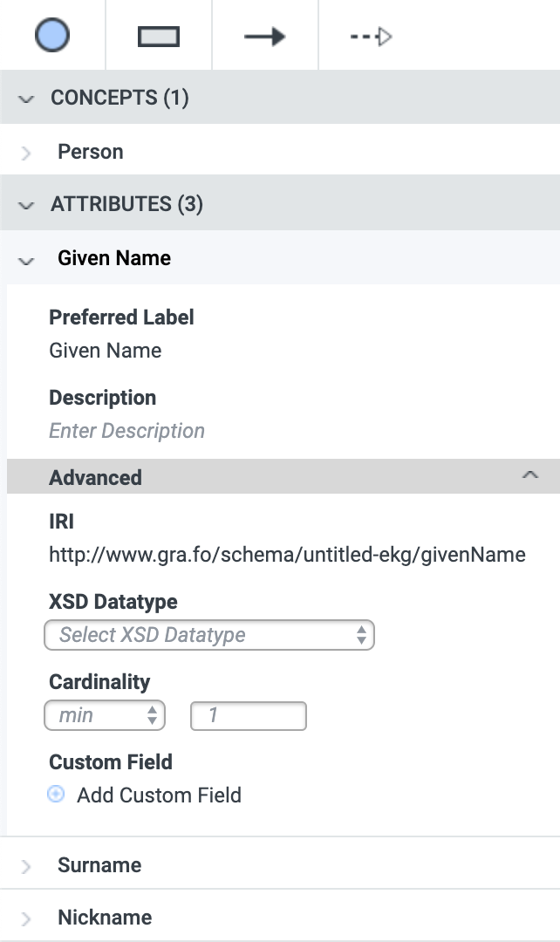Collapse the Advanced section caret
Image resolution: width=560 pixels, height=942 pixels.
(530, 475)
